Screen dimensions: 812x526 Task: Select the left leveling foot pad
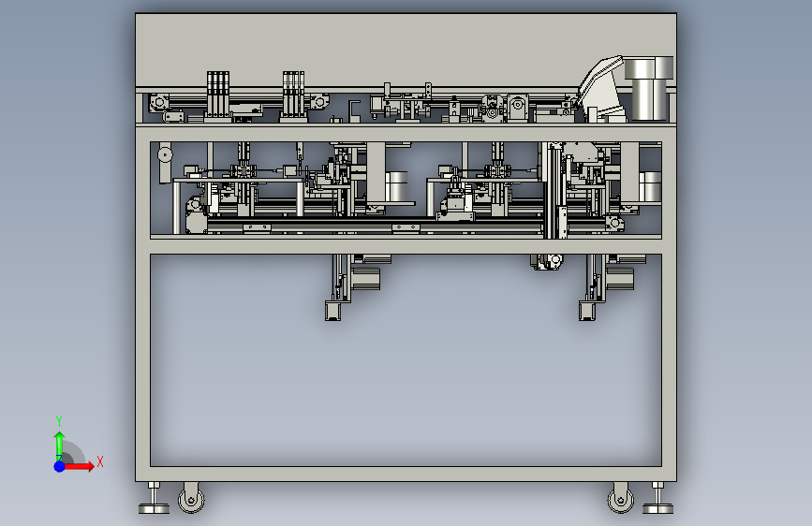(154, 509)
